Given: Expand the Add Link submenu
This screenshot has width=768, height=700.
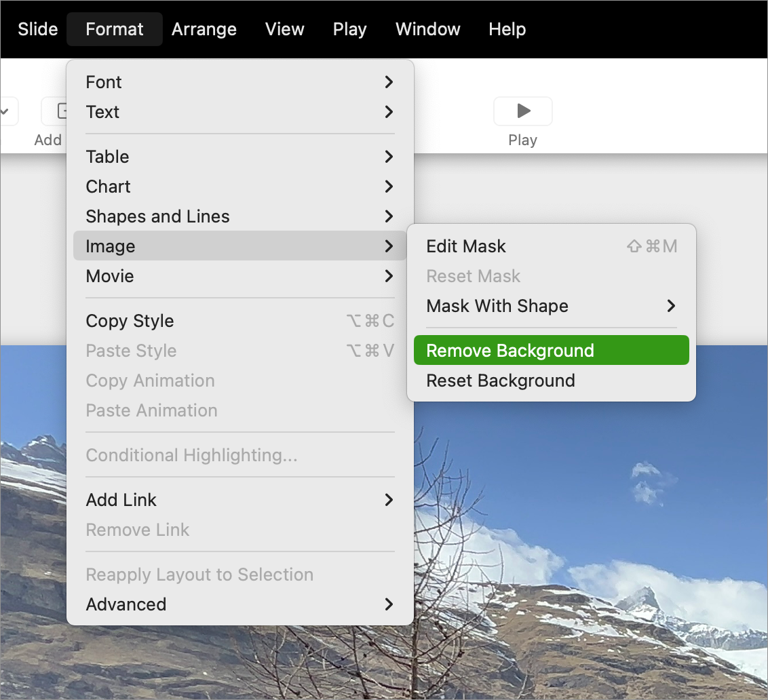Looking at the screenshot, I should click(240, 500).
